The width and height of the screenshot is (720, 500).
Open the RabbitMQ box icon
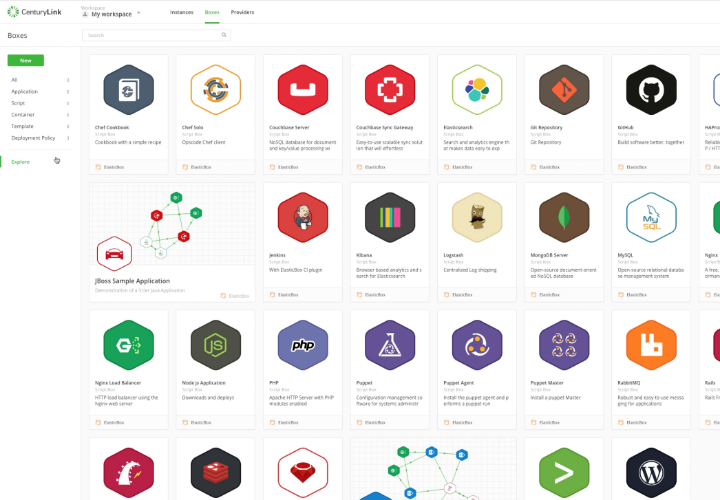[x=651, y=345]
